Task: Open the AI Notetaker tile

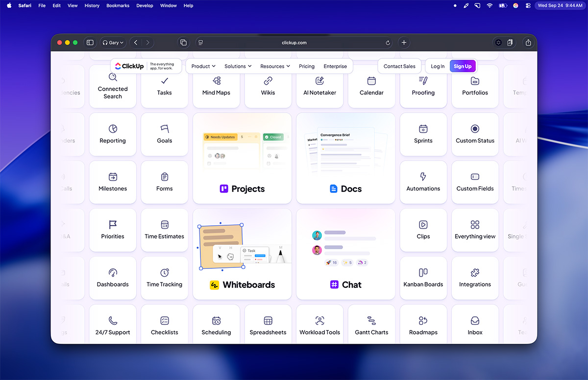Action: pyautogui.click(x=320, y=87)
